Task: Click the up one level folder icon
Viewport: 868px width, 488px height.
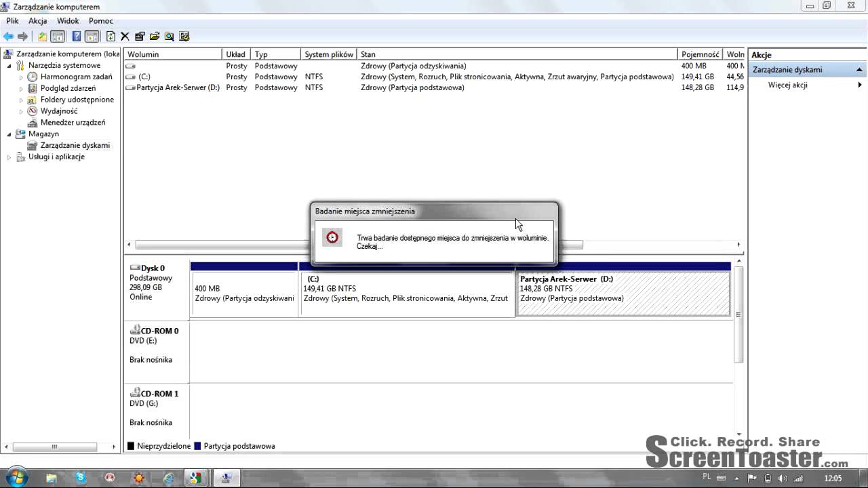Action: 42,37
